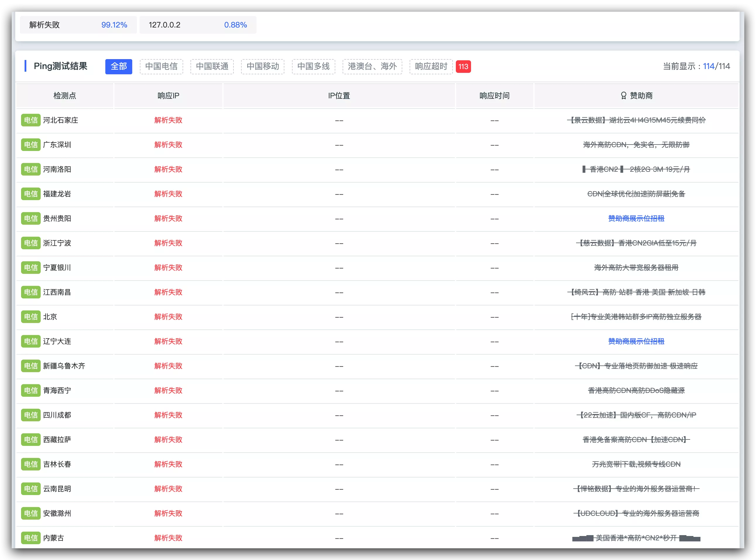Open 海外高防大带宽服务器租用 sponsor link
The image size is (756, 560).
pos(636,267)
